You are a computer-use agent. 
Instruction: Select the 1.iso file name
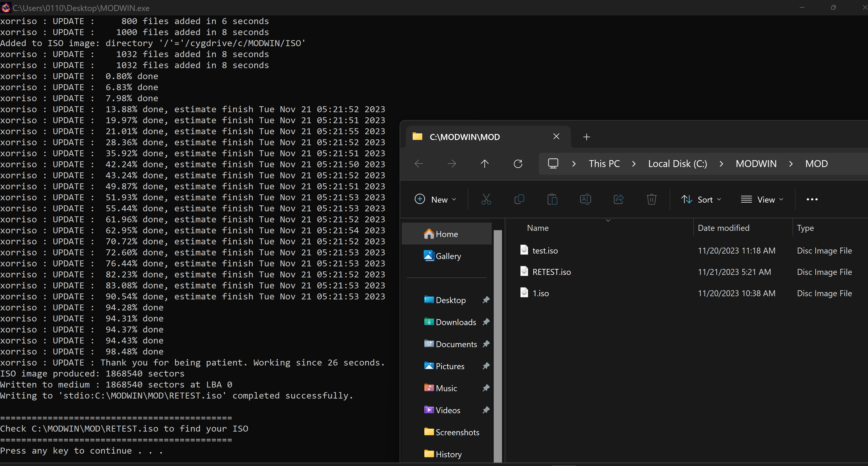[x=541, y=293]
